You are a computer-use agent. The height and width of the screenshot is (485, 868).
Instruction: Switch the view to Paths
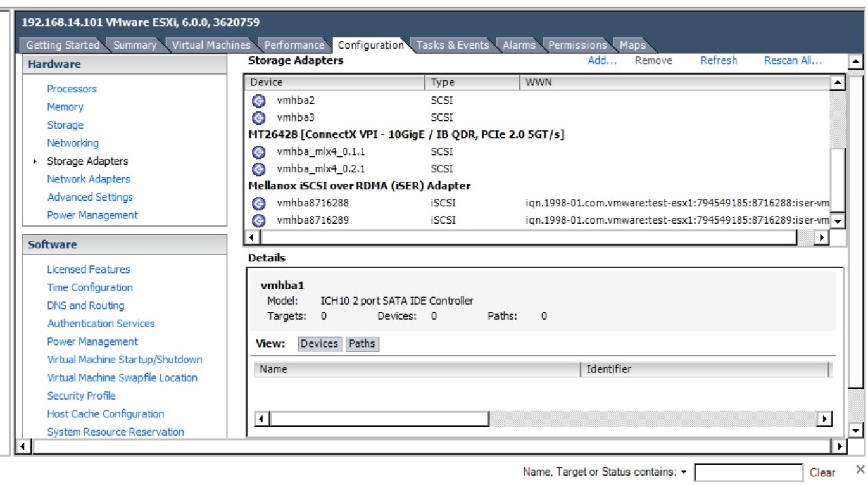coord(362,344)
